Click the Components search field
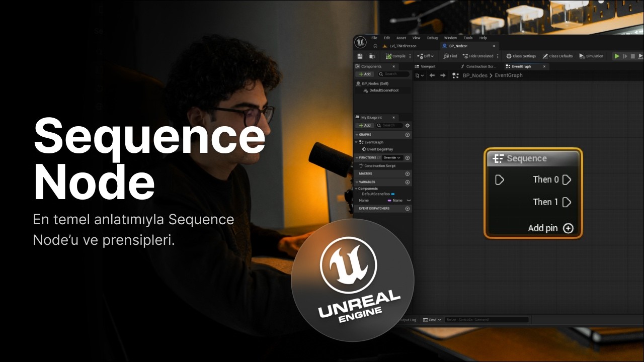The width and height of the screenshot is (644, 362). (x=393, y=74)
